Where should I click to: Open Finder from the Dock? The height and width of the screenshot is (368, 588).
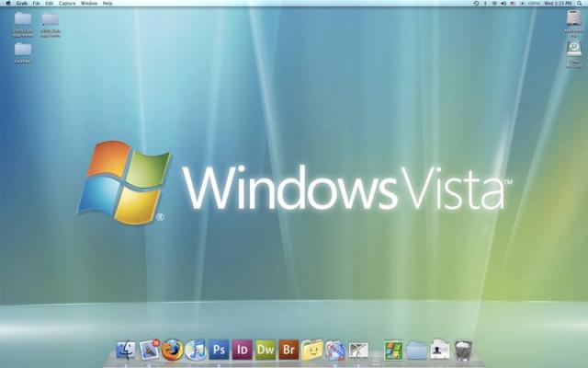pos(126,350)
